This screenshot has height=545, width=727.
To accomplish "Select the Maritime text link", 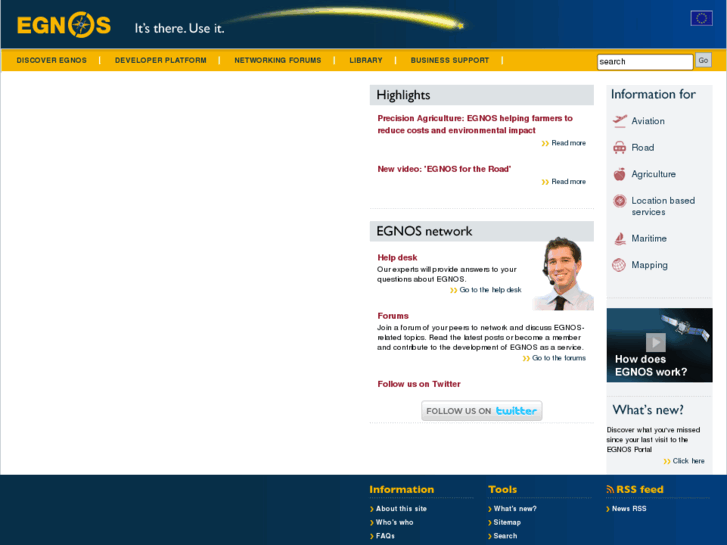I will [x=649, y=238].
